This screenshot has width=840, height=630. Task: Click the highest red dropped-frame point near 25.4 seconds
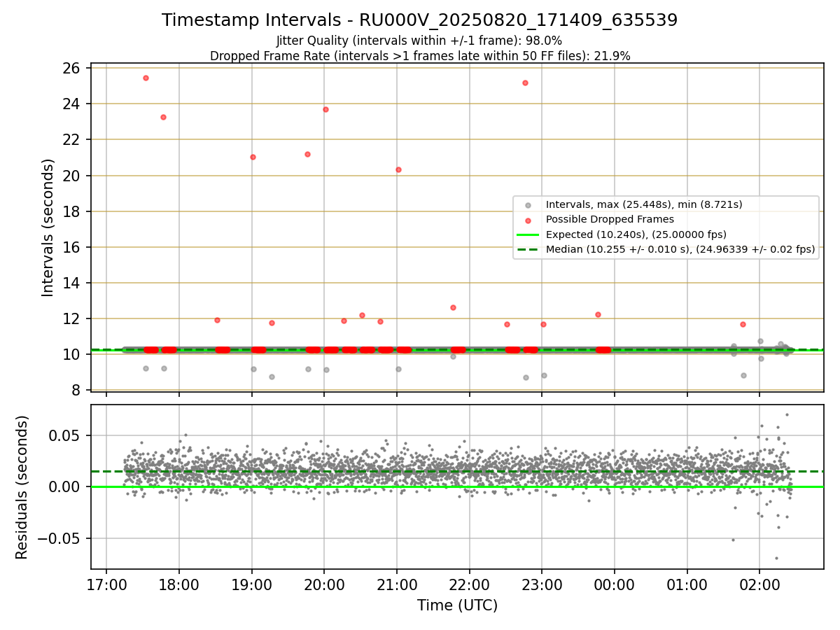click(x=146, y=78)
